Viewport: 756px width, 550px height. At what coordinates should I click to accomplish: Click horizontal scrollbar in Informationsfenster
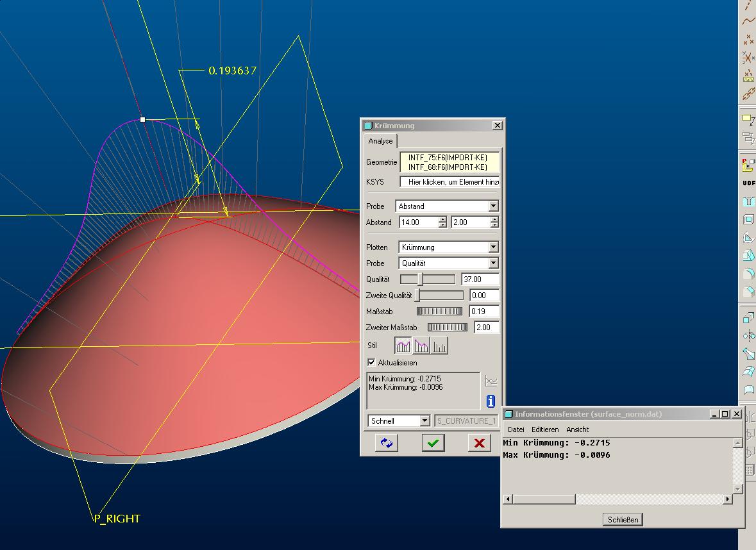617,499
